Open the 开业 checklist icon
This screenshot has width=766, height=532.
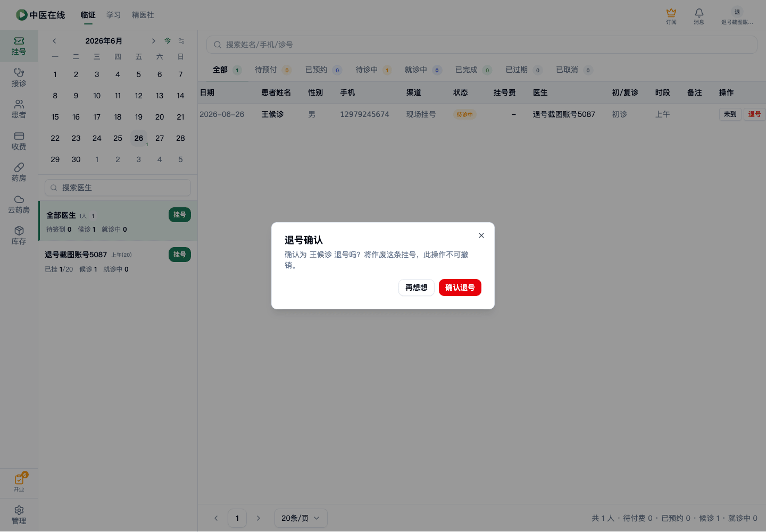[19, 483]
